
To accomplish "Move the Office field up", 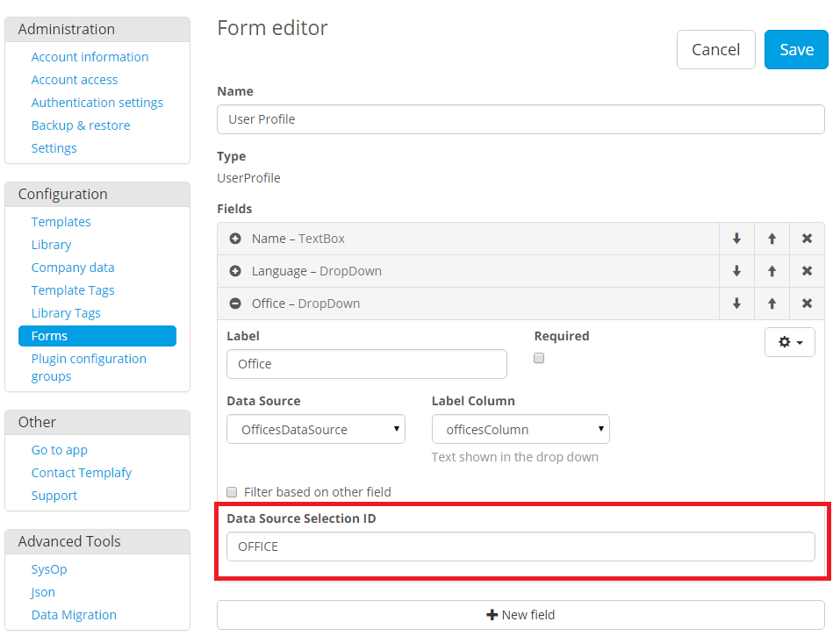I will click(772, 303).
